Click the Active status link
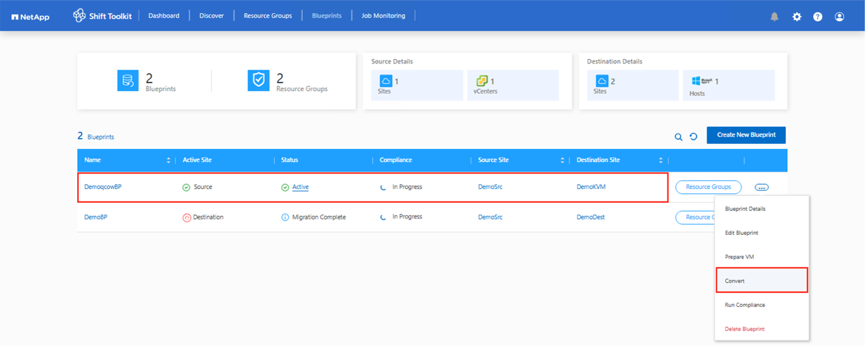 coord(300,187)
